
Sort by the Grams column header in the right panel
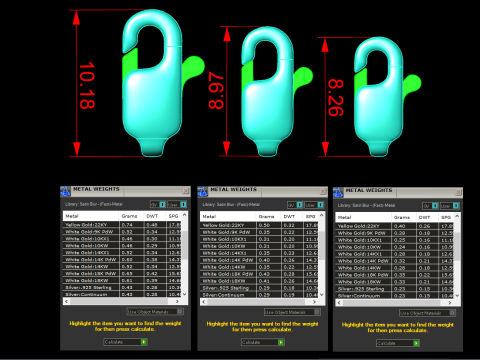404,217
